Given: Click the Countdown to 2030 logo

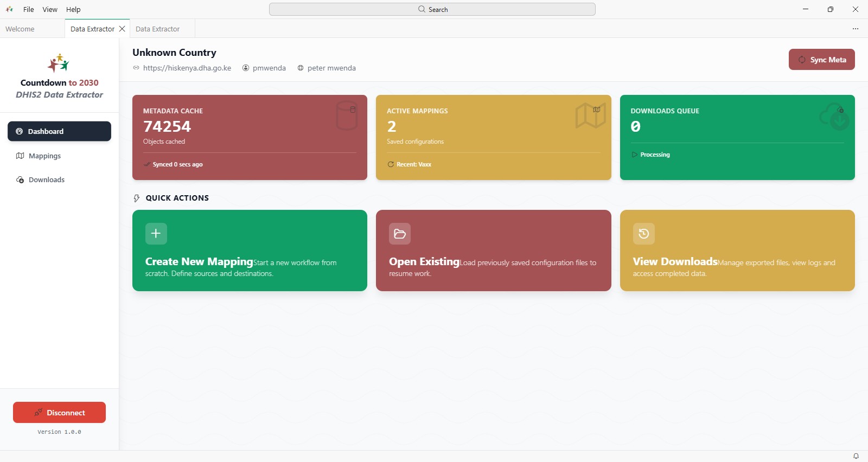Looking at the screenshot, I should pyautogui.click(x=59, y=63).
